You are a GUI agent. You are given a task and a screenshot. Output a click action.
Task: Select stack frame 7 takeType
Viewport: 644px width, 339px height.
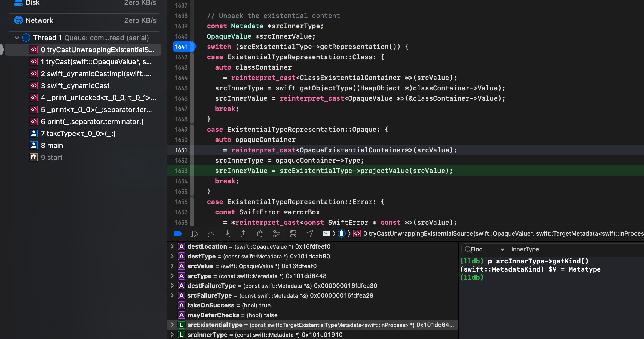point(83,134)
